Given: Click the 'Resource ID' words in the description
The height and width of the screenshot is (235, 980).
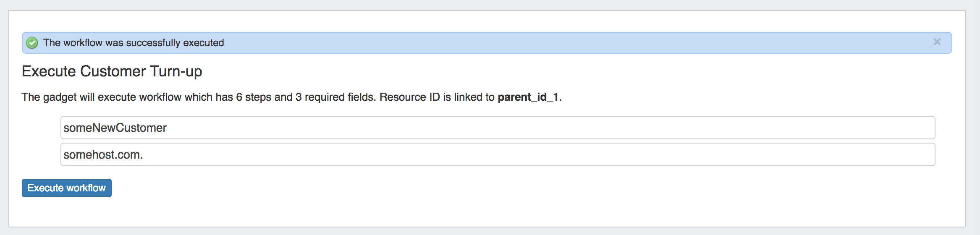Looking at the screenshot, I should (409, 97).
